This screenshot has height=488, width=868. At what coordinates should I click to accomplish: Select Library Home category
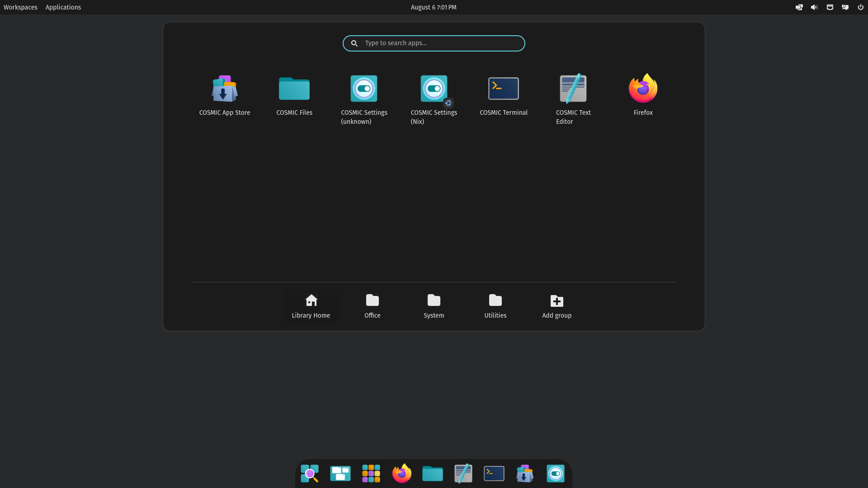pyautogui.click(x=311, y=305)
